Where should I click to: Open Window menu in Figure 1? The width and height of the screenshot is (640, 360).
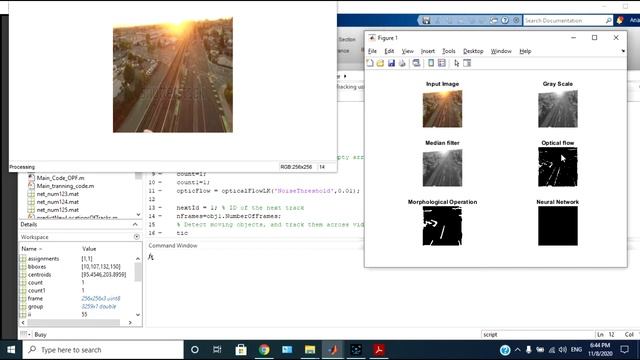[x=501, y=51]
